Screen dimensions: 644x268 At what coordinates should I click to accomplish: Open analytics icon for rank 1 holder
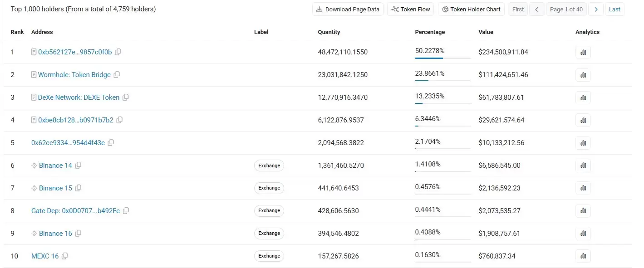[x=583, y=52]
